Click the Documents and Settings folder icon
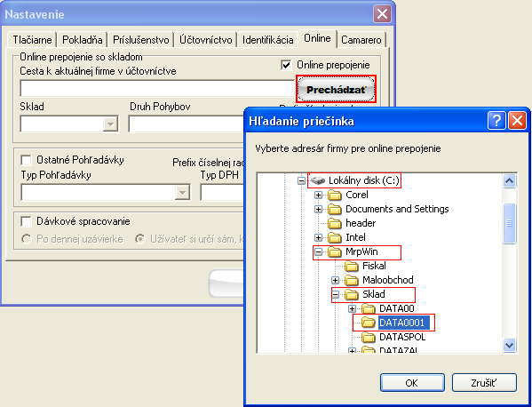Screen dimensions: 532x407 coord(335,210)
